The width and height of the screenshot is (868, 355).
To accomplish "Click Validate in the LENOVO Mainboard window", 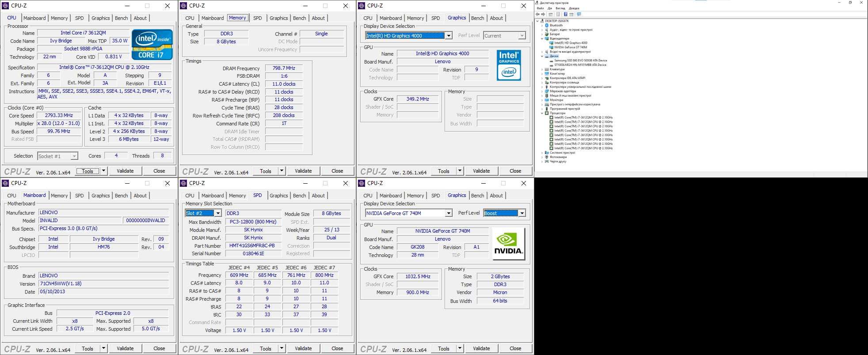I will click(125, 348).
